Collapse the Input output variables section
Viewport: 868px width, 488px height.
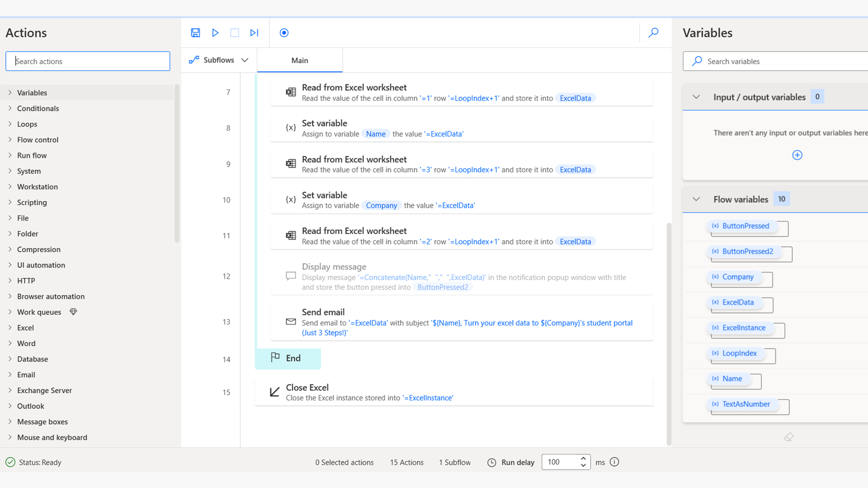coord(696,97)
